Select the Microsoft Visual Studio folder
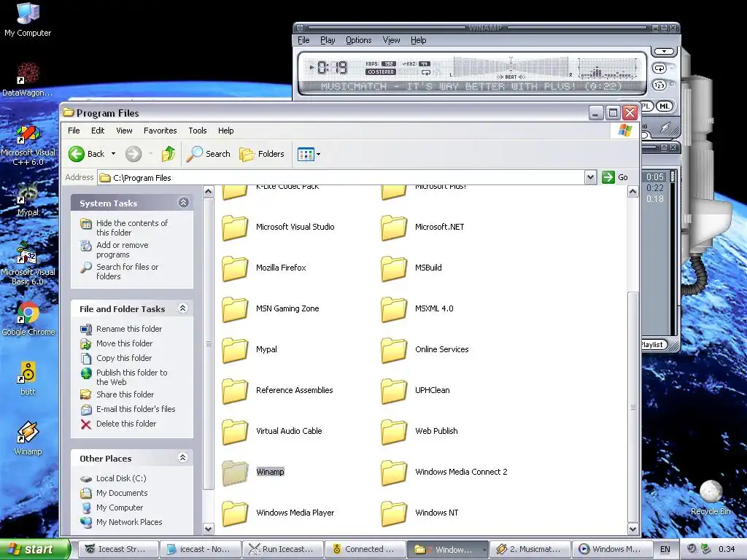This screenshot has height=560, width=747. pos(278,227)
